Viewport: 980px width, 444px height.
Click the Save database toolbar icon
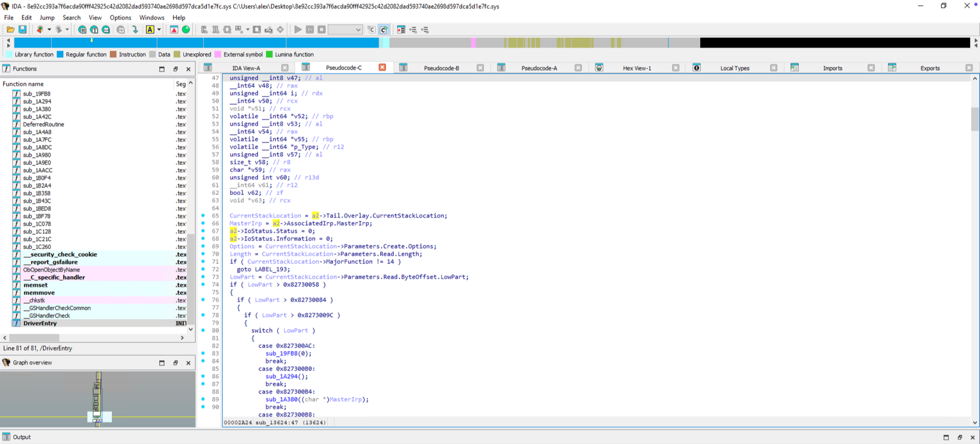point(22,30)
